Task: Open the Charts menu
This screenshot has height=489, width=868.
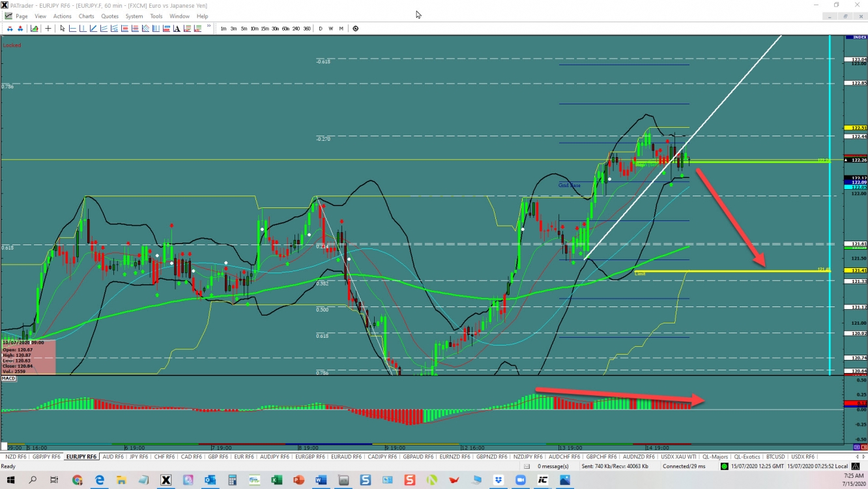Action: tap(86, 16)
